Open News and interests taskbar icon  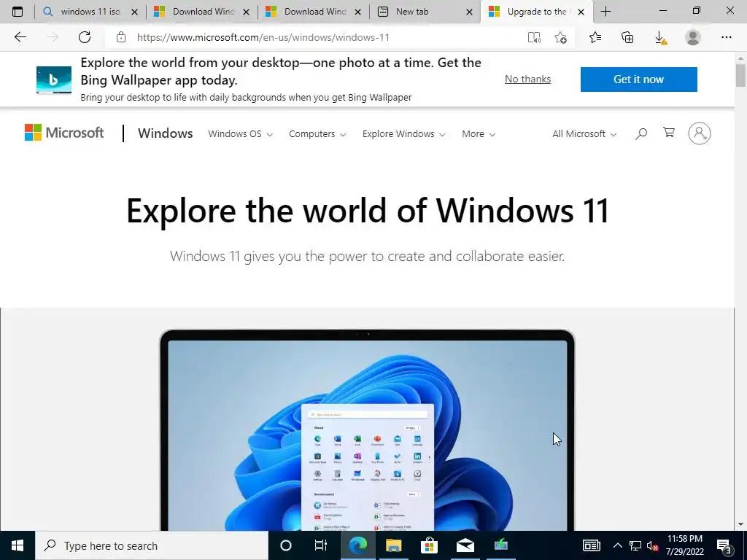pos(591,545)
